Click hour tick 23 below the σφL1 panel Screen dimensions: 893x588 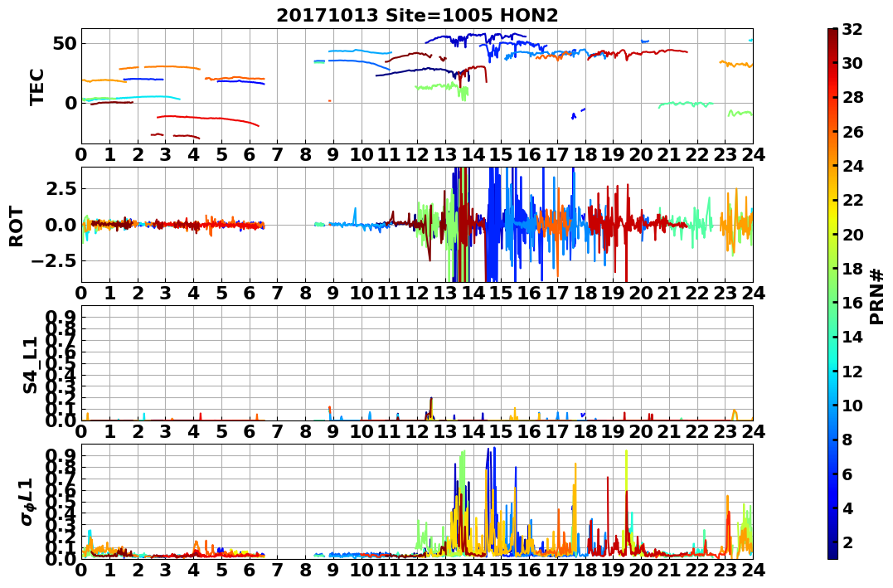(725, 570)
